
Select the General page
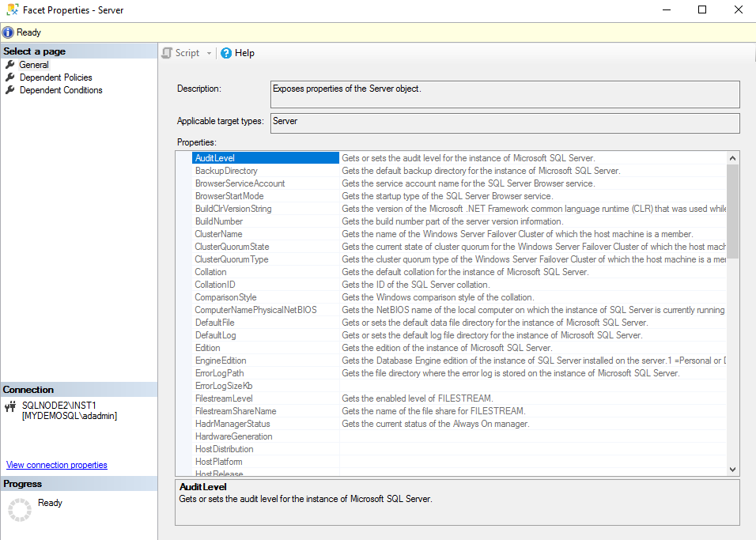pyautogui.click(x=34, y=65)
